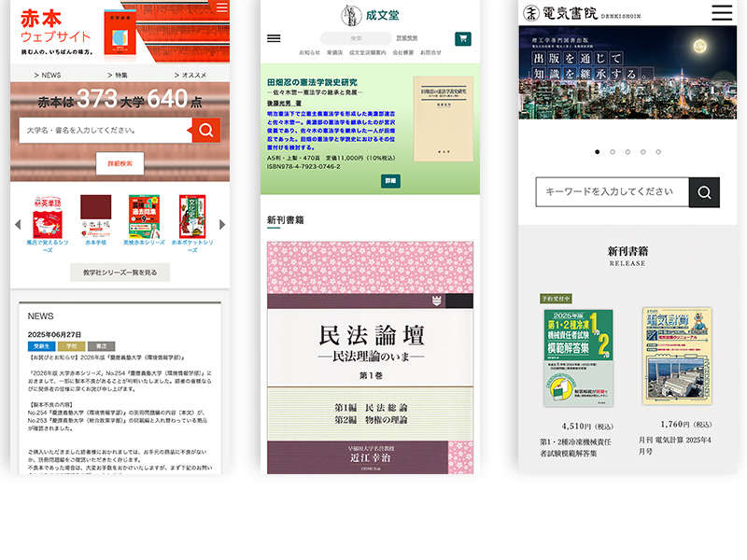Open the 風呂で覚えるシリーズ cover thumbnail
747x560 pixels.
click(x=48, y=217)
